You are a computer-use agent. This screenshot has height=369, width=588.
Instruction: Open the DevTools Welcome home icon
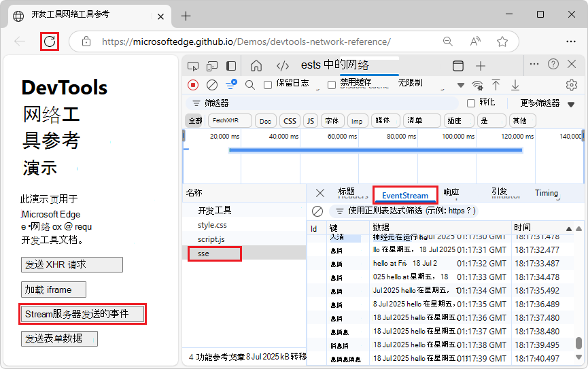256,66
